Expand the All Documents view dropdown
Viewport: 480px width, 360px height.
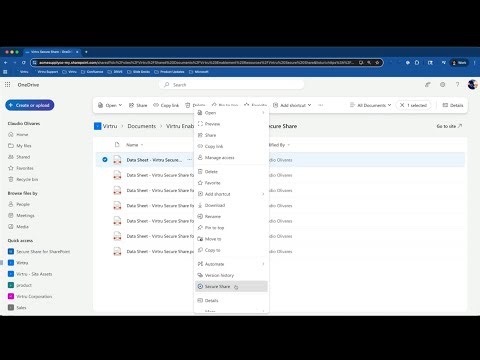(x=370, y=105)
